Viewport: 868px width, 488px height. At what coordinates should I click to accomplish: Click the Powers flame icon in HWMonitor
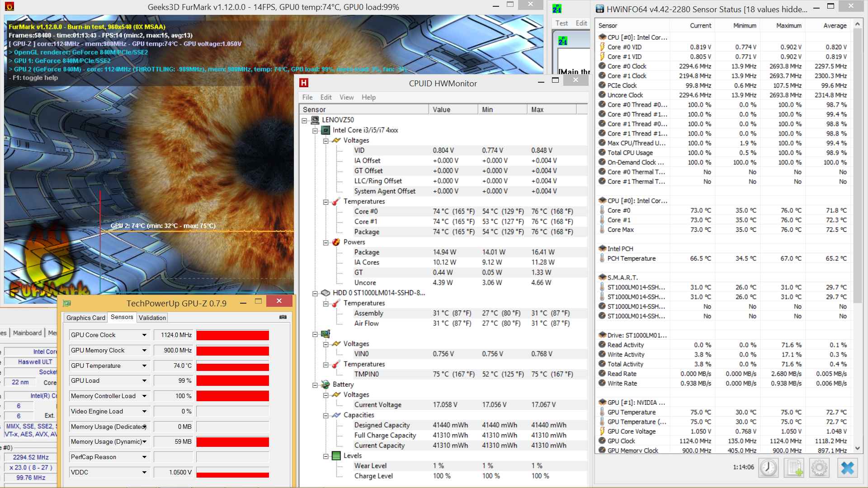click(336, 242)
